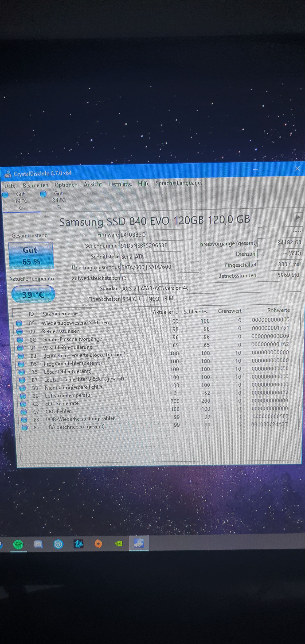Click CrystalDiskInfo taskbar icon
This screenshot has height=644, width=305.
tap(139, 543)
